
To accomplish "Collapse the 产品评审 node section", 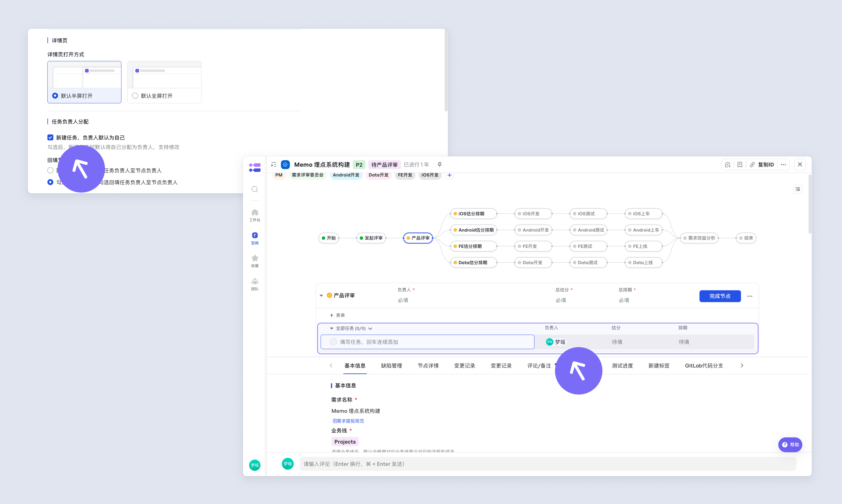I will point(321,296).
